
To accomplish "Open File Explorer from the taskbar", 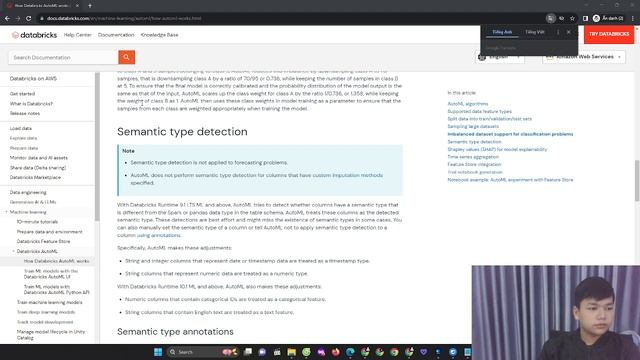I will click(291, 352).
